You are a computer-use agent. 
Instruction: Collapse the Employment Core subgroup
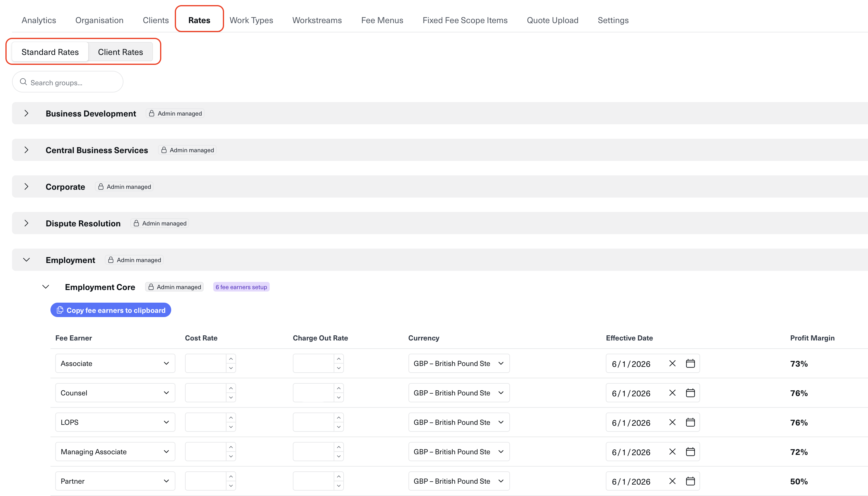(46, 287)
